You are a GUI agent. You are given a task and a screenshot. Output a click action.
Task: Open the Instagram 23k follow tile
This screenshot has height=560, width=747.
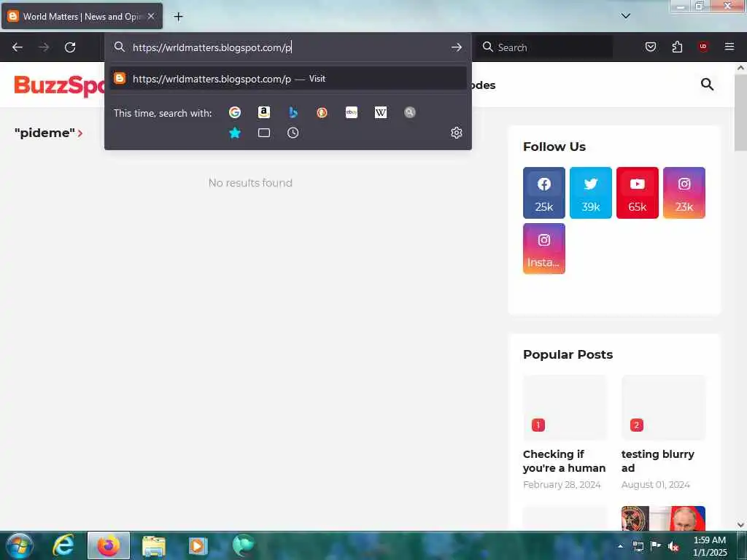click(684, 192)
